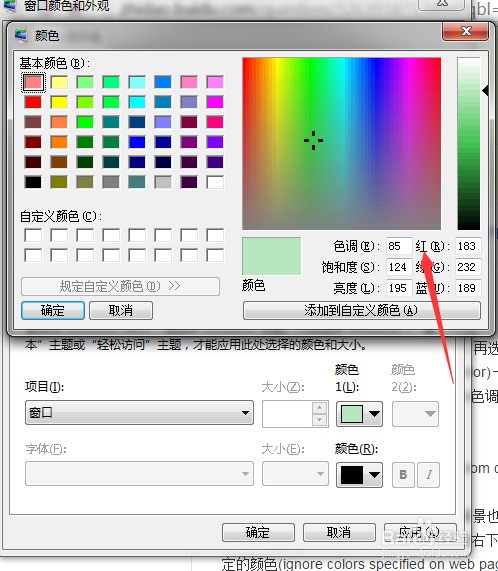This screenshot has height=571, width=498.
Task: Pick the magenta swatch in second row
Action: tap(215, 102)
